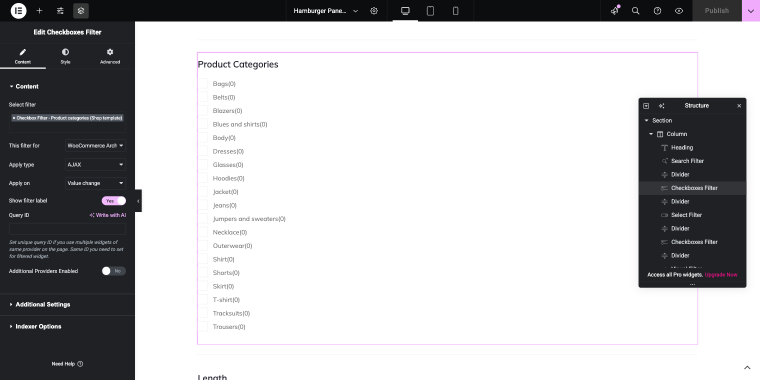Screen dimensions: 760x380
Task: Collapse the Section tree item
Action: pos(646,120)
